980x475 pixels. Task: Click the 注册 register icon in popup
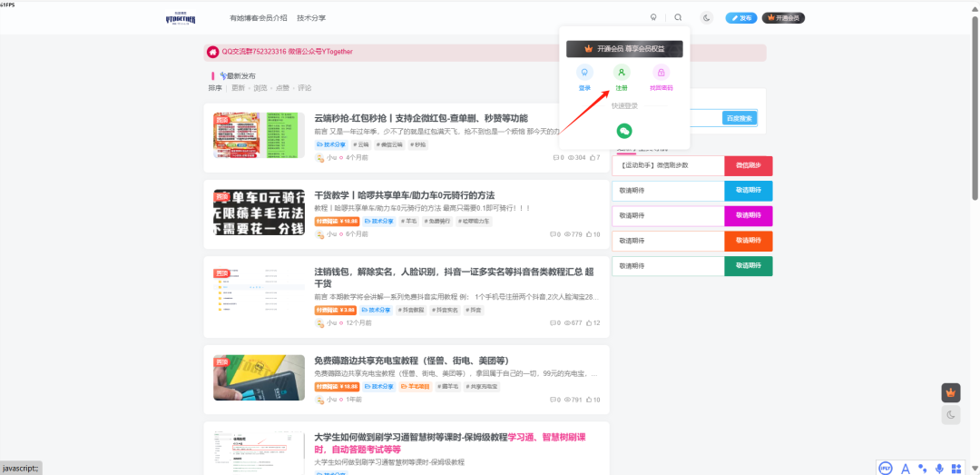622,72
